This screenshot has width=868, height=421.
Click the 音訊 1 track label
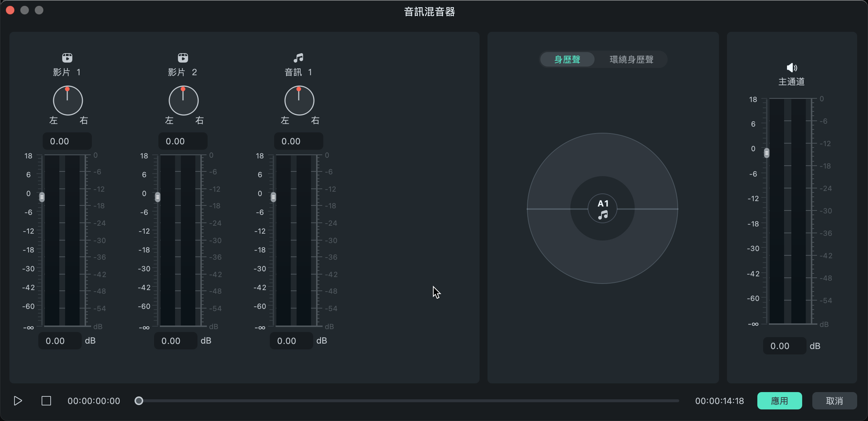point(298,72)
